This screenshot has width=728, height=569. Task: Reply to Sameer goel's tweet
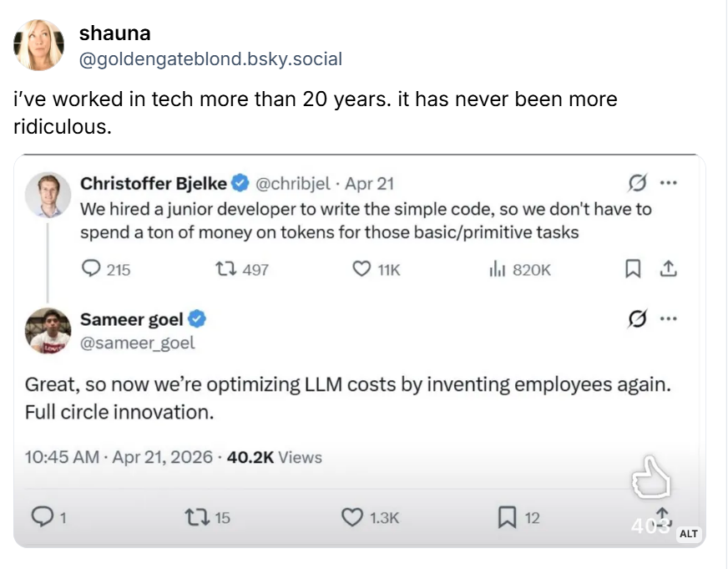[x=41, y=518]
